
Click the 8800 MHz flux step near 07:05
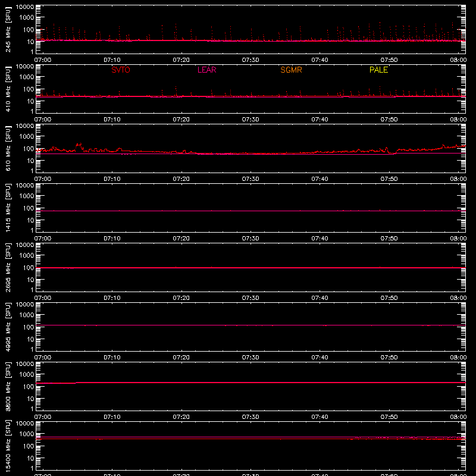click(x=76, y=383)
